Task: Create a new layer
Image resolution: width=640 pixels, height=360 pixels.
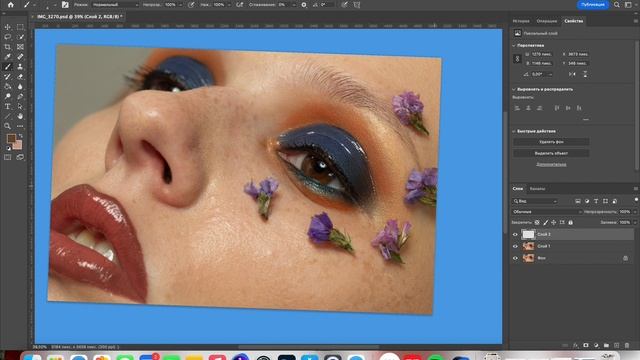Action: coord(617,345)
